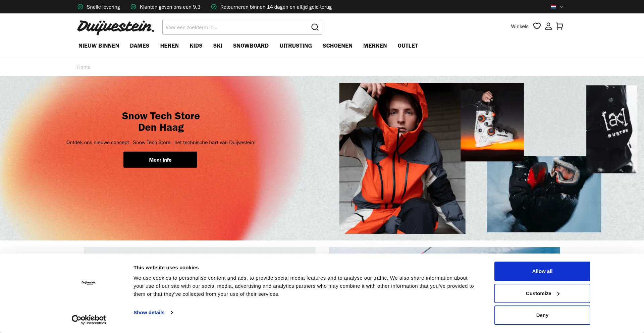Click the Meer info button

click(160, 160)
